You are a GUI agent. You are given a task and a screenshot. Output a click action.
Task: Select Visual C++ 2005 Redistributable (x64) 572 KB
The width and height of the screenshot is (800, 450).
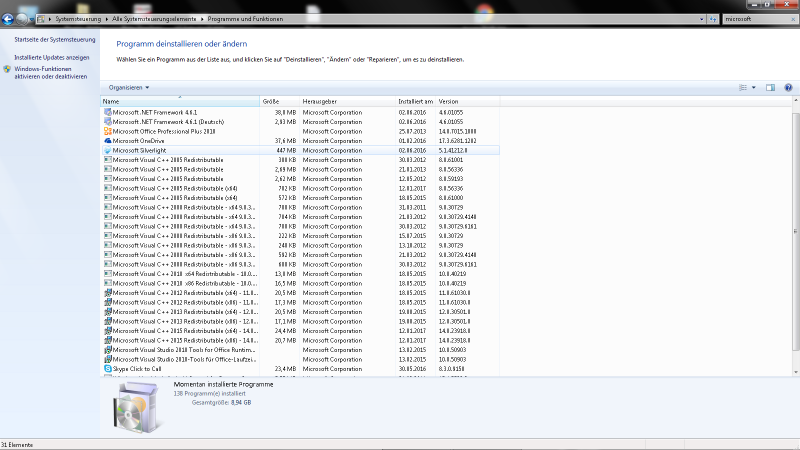pos(301,198)
